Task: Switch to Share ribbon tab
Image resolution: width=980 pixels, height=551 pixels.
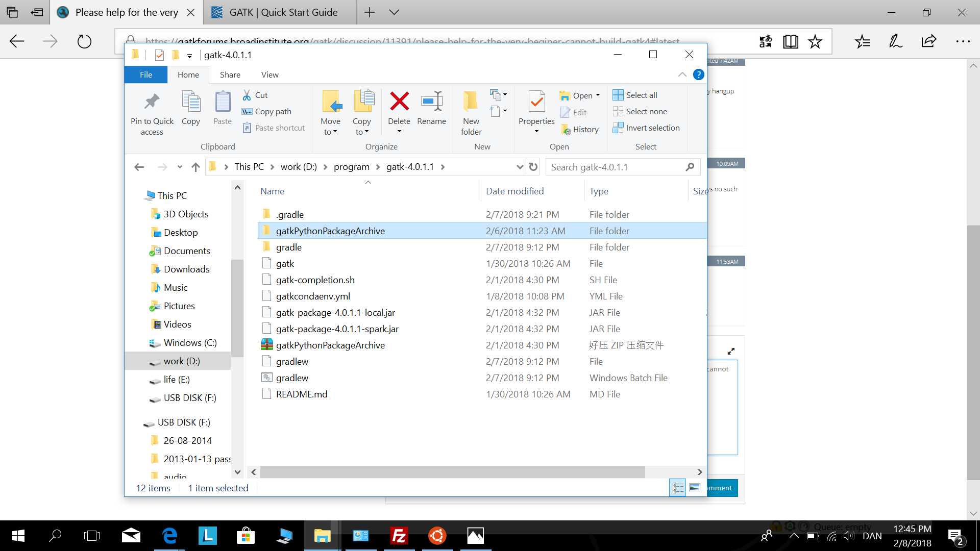Action: (x=230, y=74)
